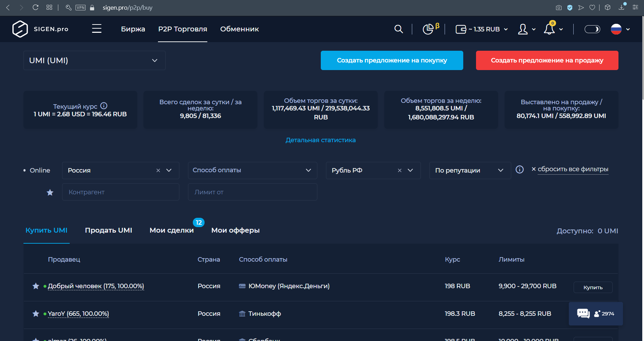Click the 198.3 RUB rate in YaroY row
The height and width of the screenshot is (341, 644).
coord(460,314)
